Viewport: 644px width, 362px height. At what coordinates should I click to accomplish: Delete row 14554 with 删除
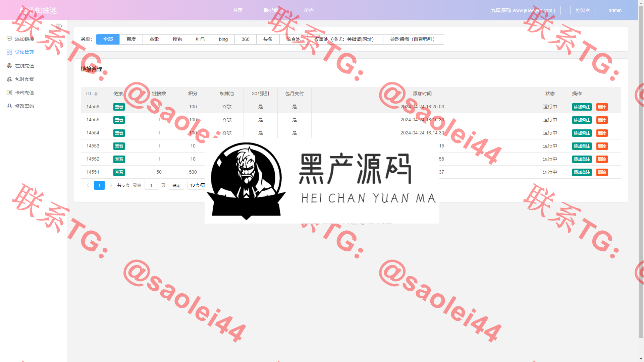[x=602, y=133]
